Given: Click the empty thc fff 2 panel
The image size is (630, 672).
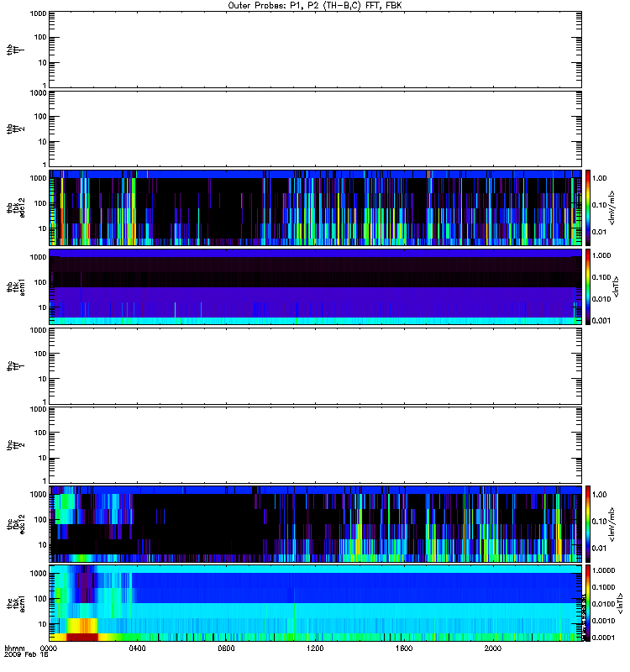Looking at the screenshot, I should point(315,445).
